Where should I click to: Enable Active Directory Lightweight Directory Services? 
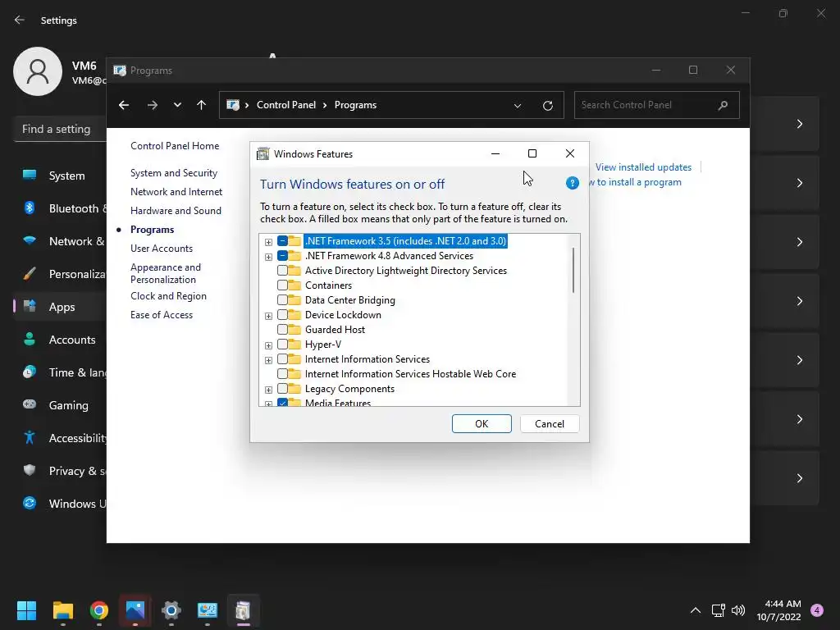282,271
